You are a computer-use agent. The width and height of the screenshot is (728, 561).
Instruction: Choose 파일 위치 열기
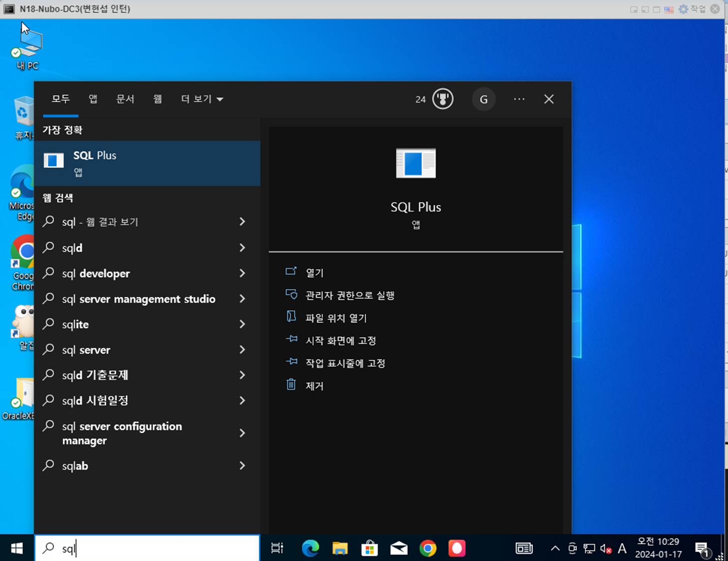336,318
